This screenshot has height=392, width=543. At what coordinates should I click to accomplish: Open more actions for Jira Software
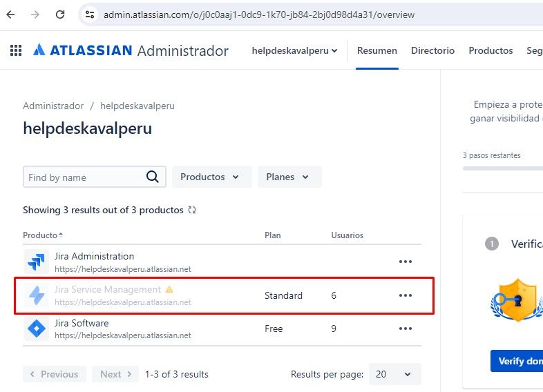[405, 329]
